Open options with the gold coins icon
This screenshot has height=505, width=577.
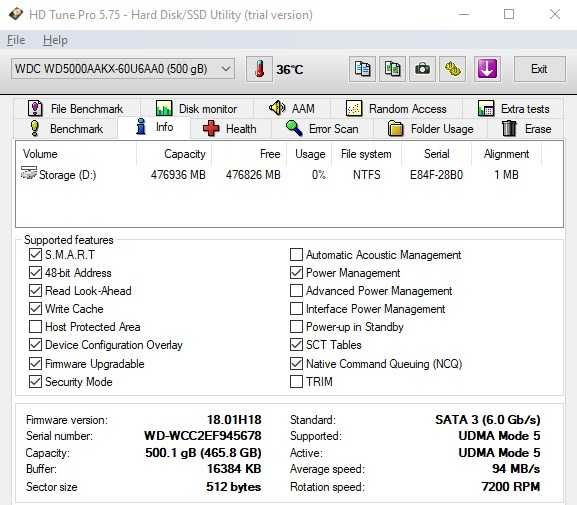point(452,69)
